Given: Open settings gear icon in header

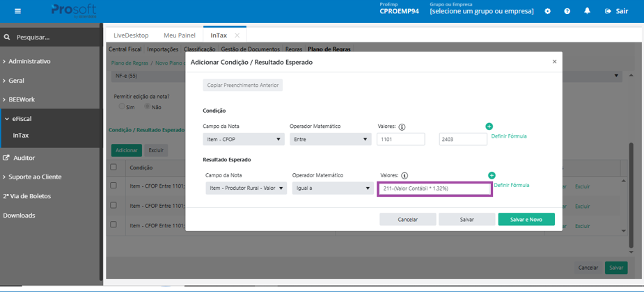Looking at the screenshot, I should [547, 11].
